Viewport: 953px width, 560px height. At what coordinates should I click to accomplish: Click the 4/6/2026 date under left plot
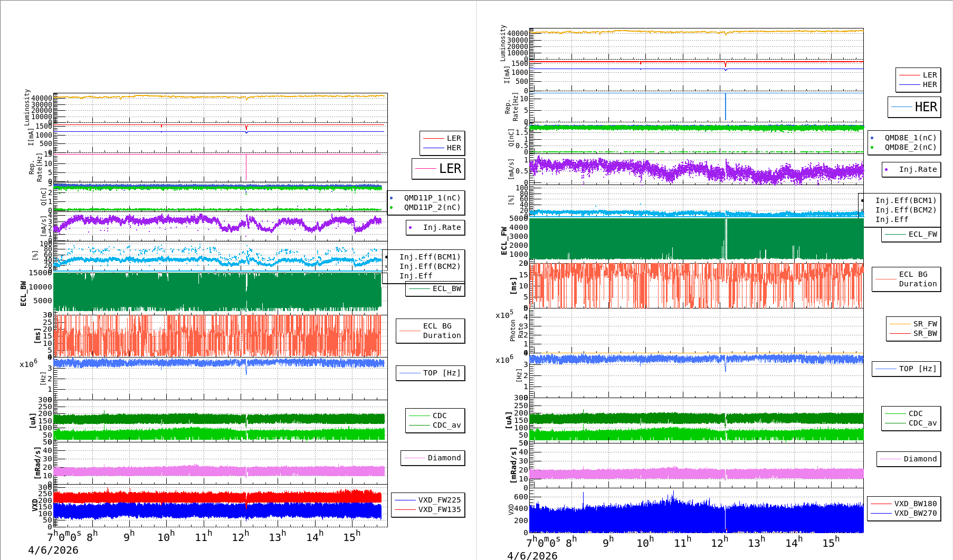(53, 550)
